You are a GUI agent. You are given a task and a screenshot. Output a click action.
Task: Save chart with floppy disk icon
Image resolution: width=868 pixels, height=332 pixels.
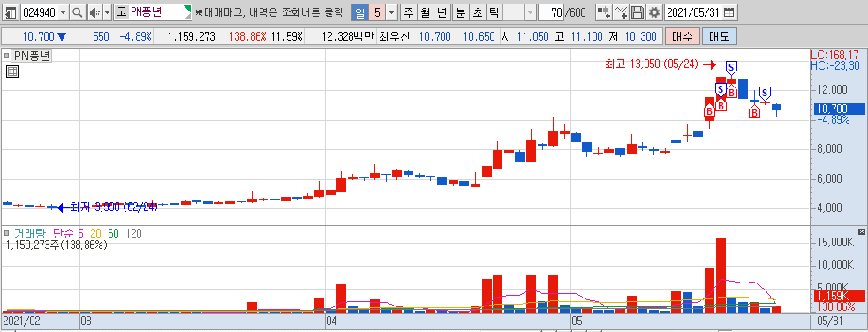pyautogui.click(x=638, y=12)
